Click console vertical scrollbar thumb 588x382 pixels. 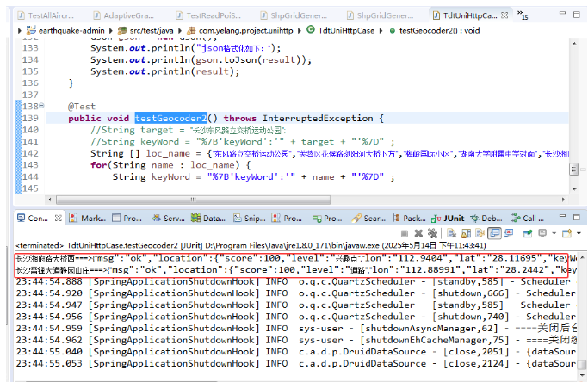[582, 365]
